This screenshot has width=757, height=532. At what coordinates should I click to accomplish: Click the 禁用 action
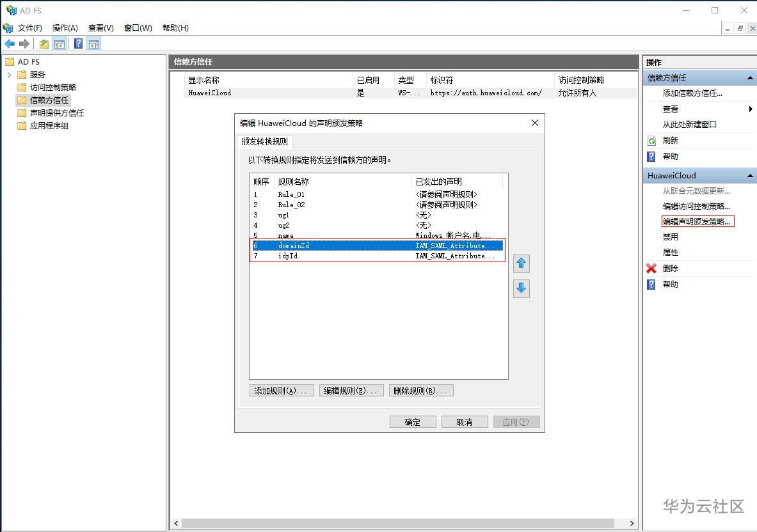pos(670,237)
